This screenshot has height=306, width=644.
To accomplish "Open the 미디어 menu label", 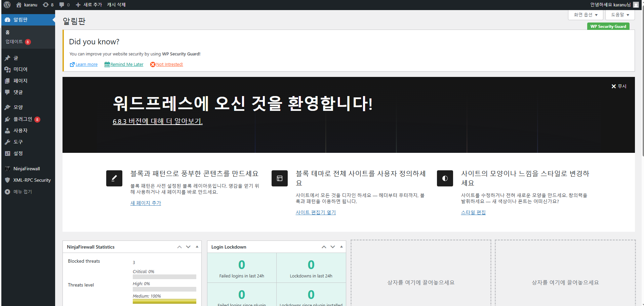I will [x=21, y=70].
